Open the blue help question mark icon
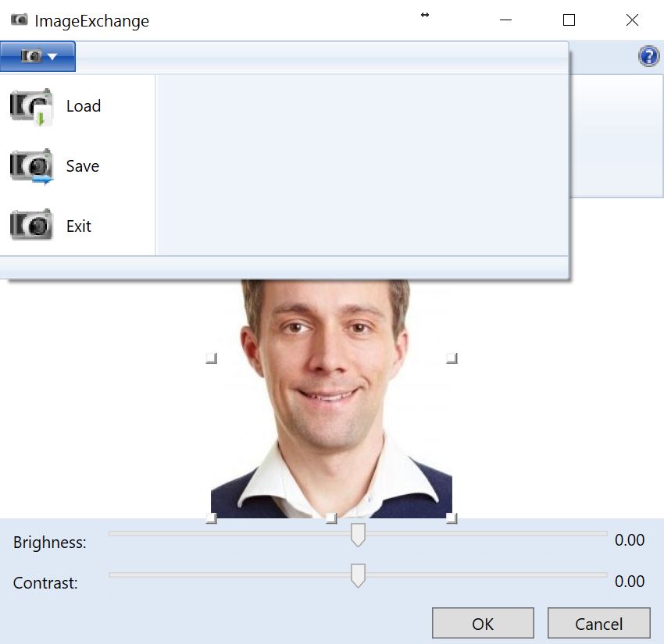The height and width of the screenshot is (644, 664). coord(648,56)
